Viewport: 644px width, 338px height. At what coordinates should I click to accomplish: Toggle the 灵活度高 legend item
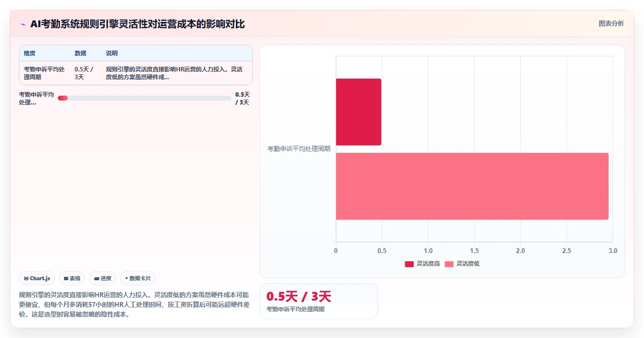click(422, 264)
